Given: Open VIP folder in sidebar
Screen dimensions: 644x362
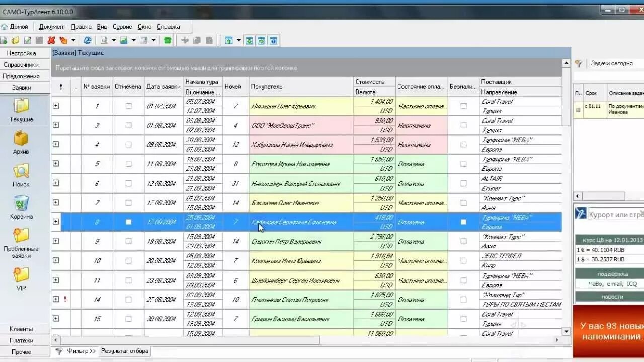Looking at the screenshot, I should tap(21, 279).
